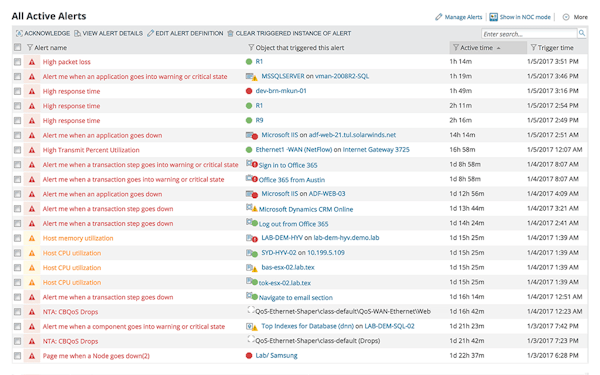Image resolution: width=600 pixels, height=375 pixels.
Task: Toggle the Active time sort arrow
Action: (499, 48)
